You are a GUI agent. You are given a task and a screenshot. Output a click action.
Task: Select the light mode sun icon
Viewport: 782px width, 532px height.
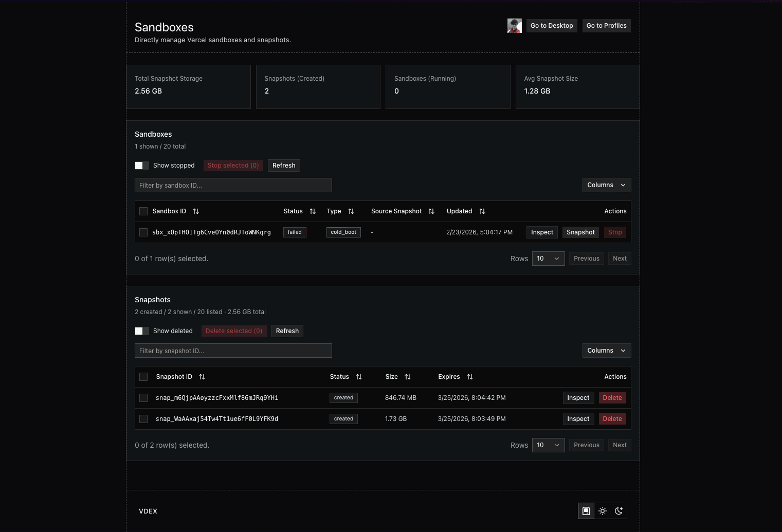click(x=603, y=511)
